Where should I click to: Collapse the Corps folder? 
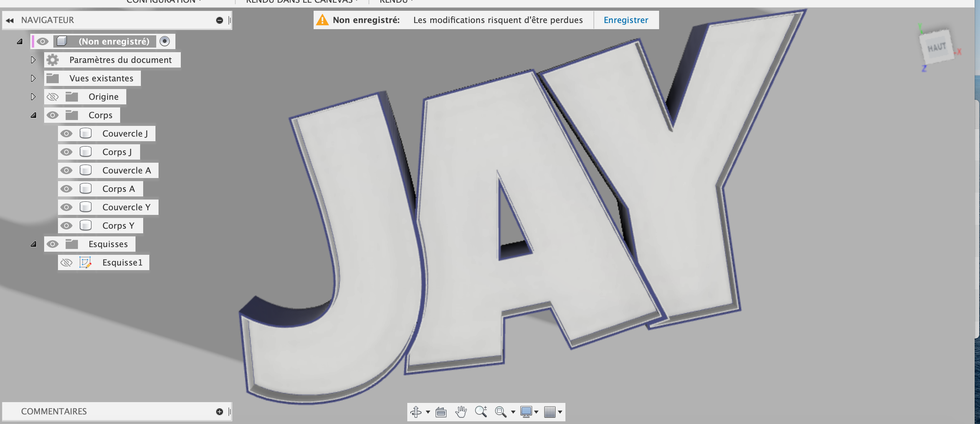click(33, 115)
